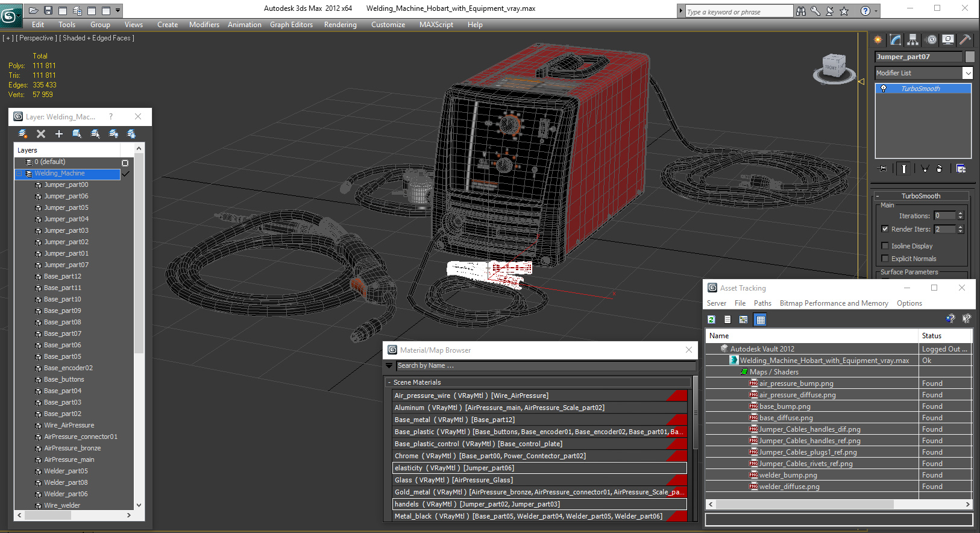
Task: Select the Chrome VRayMtl material entry
Action: point(539,456)
